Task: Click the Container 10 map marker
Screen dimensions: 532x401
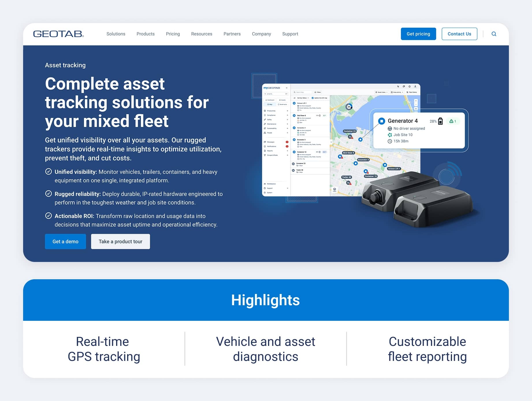Action: pyautogui.click(x=366, y=171)
